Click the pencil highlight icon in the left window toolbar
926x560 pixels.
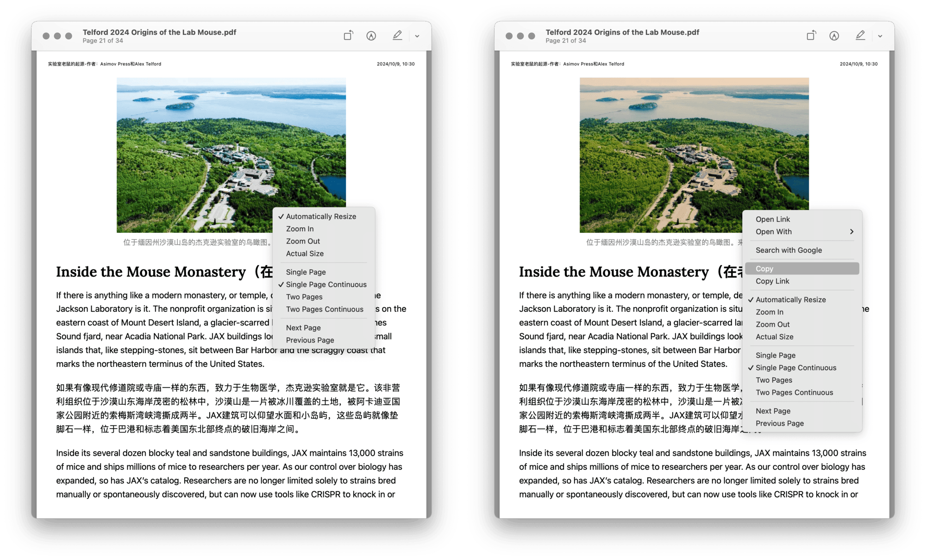tap(397, 36)
